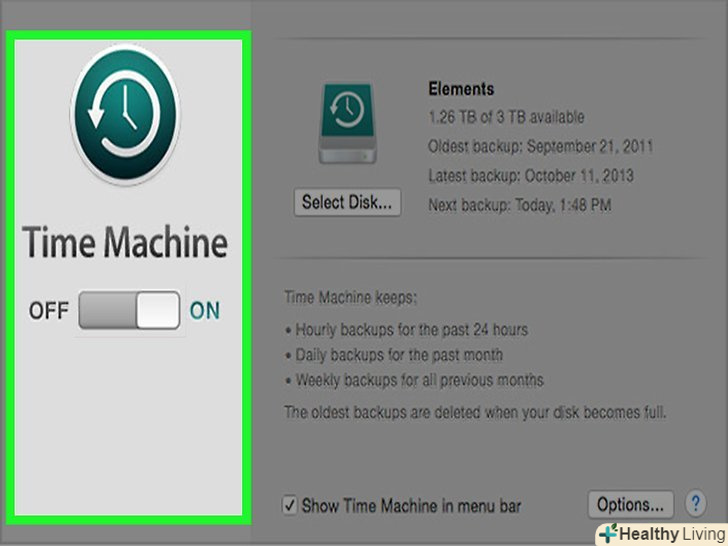Image resolution: width=728 pixels, height=546 pixels.
Task: Click the large Time Machine clock icon
Action: [125, 114]
